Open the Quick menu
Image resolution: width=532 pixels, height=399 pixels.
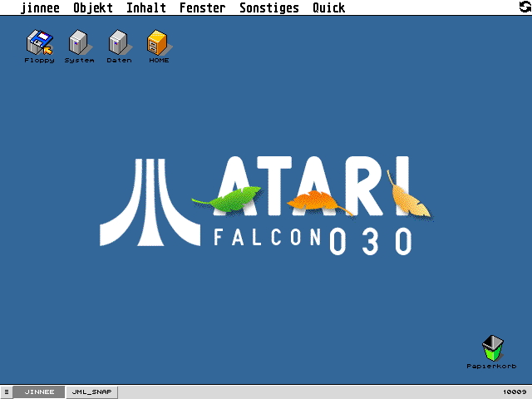[329, 7]
